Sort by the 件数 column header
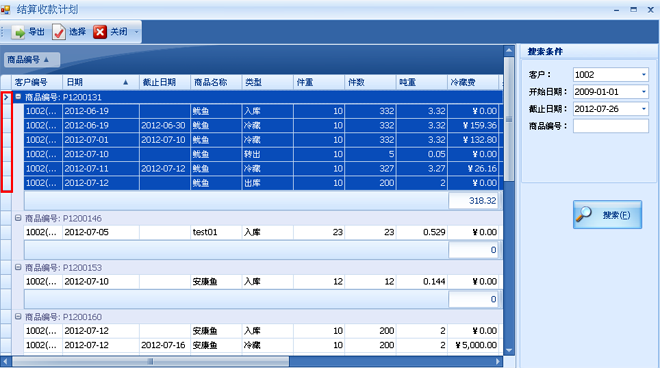The height and width of the screenshot is (368, 660). click(370, 82)
